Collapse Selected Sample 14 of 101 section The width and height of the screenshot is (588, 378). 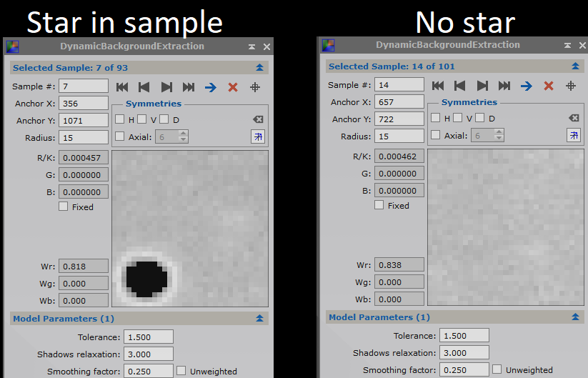click(575, 66)
